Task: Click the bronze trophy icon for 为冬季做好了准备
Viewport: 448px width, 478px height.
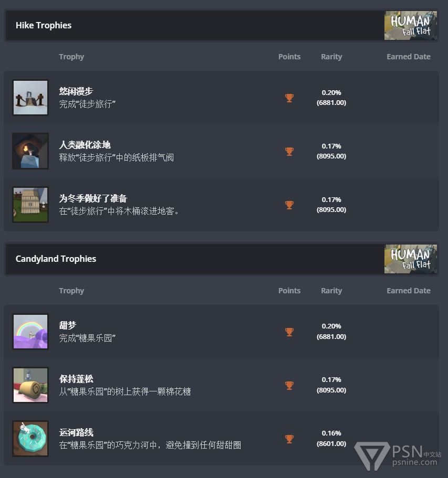Action: (289, 205)
